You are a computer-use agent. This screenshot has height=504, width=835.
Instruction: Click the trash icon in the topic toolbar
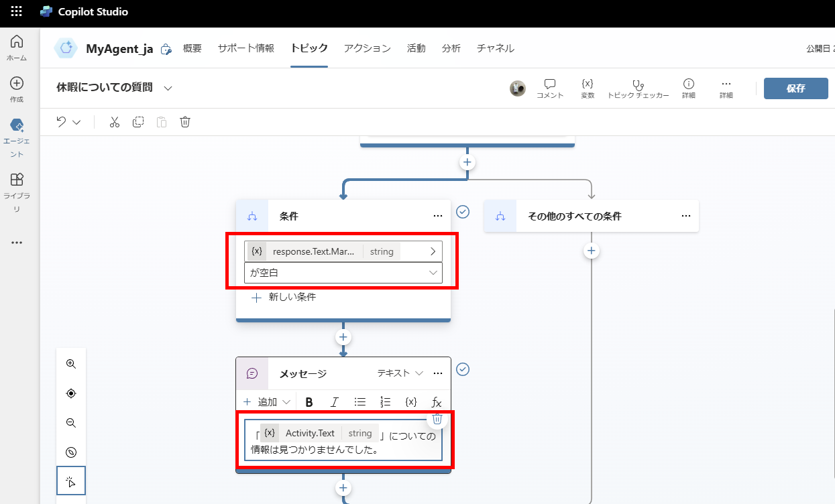click(x=184, y=122)
